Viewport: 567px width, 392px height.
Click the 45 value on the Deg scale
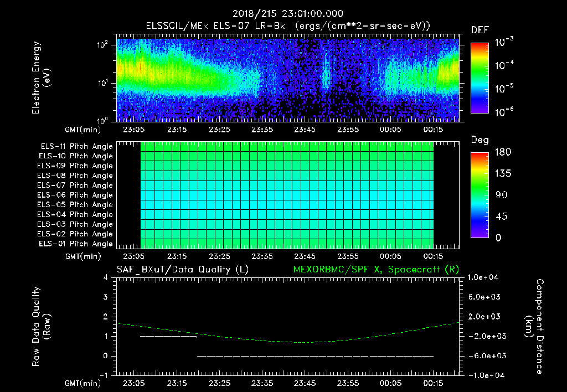coord(502,216)
